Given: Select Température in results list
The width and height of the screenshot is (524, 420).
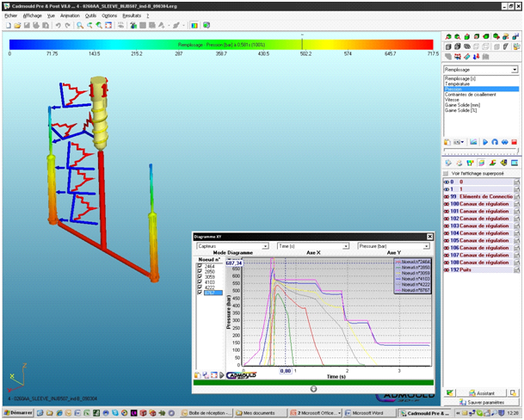Looking at the screenshot, I should (457, 84).
